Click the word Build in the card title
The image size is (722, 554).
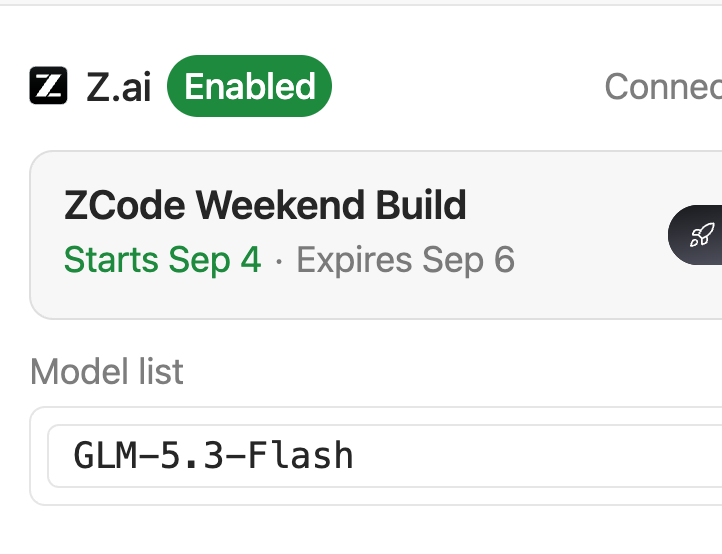click(x=421, y=205)
